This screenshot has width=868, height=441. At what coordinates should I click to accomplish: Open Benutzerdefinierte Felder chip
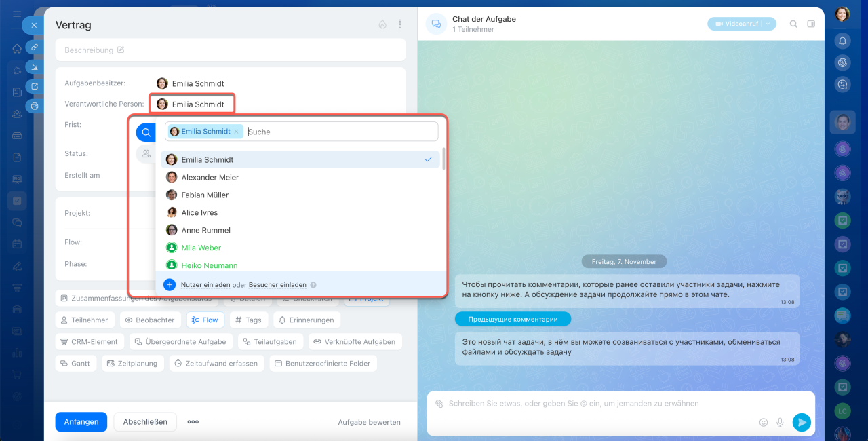322,363
